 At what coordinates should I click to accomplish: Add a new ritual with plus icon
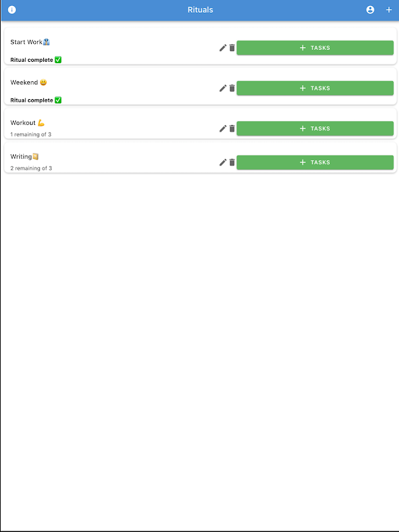pos(389,10)
